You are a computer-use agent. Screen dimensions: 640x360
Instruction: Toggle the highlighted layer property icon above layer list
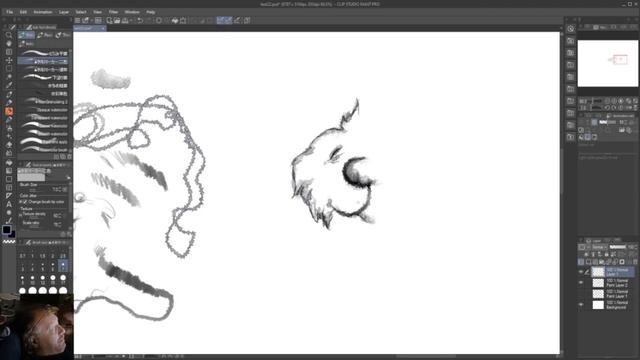(x=581, y=262)
